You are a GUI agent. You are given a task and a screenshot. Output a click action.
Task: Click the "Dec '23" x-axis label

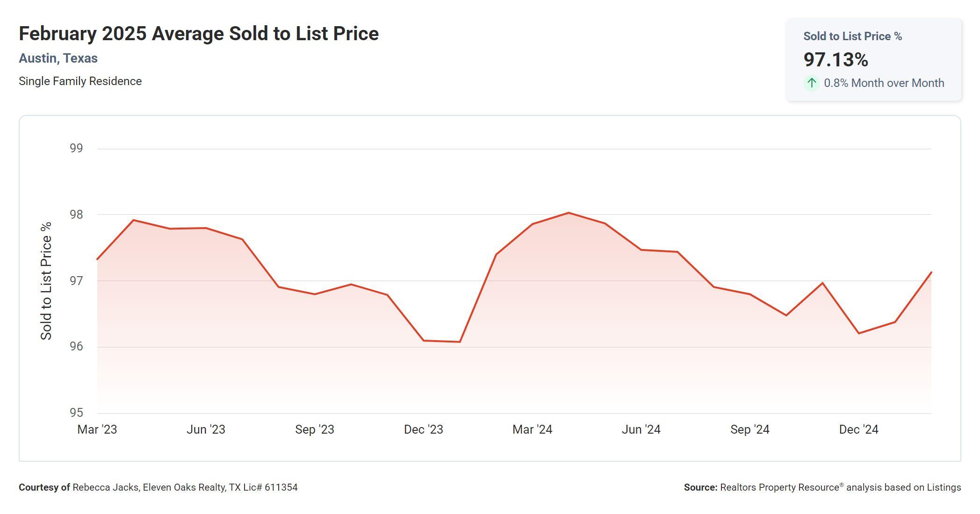coord(423,429)
